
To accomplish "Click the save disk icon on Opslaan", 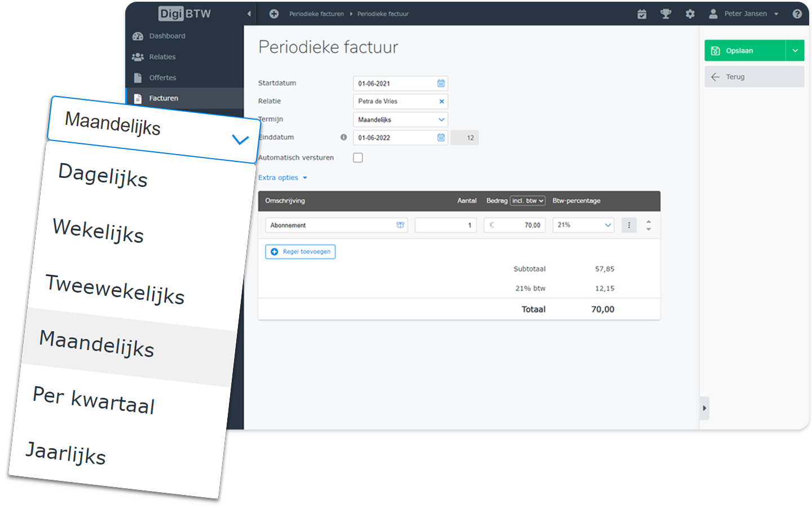I will tap(716, 51).
